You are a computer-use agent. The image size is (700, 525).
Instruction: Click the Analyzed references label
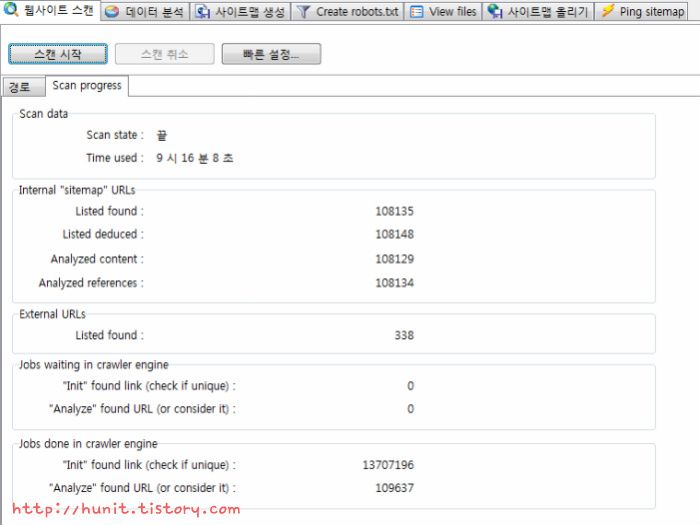tap(91, 283)
